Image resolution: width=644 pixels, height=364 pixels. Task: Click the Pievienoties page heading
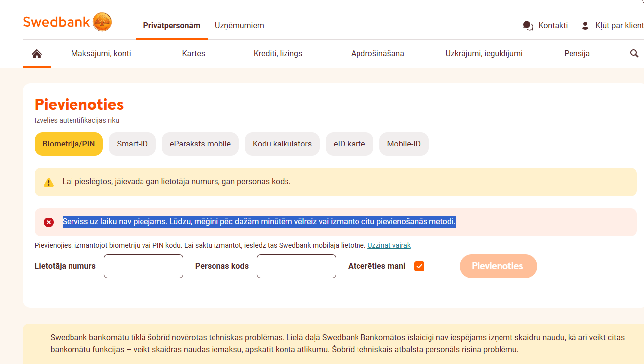coord(79,105)
